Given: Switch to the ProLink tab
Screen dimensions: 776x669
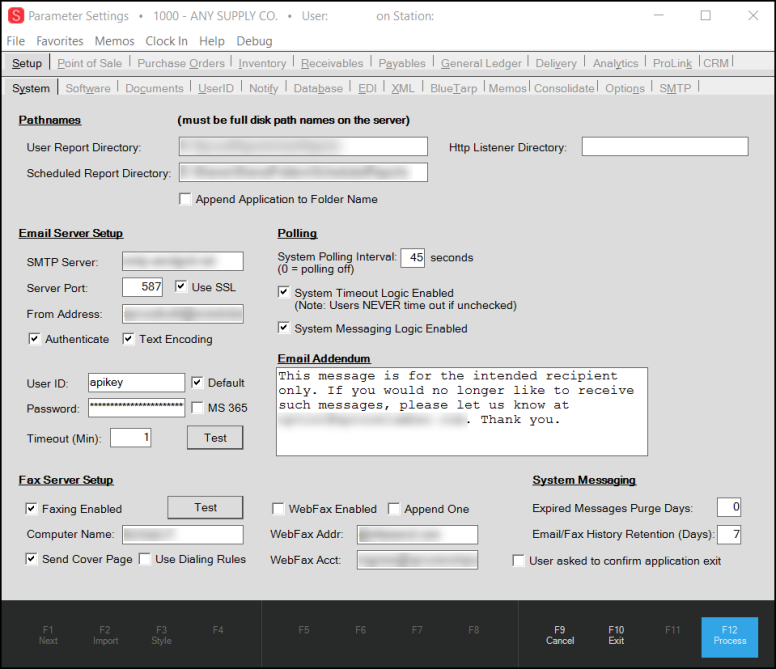Looking at the screenshot, I should (672, 63).
